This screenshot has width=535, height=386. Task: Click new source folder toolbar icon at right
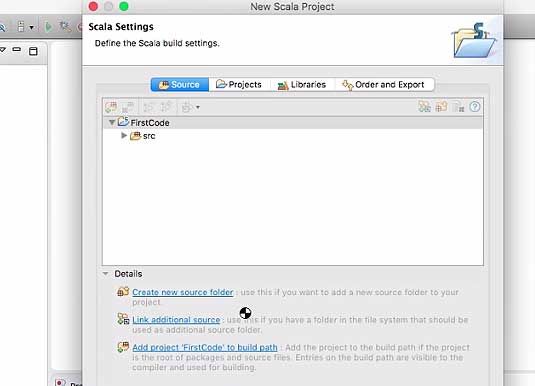click(x=442, y=107)
